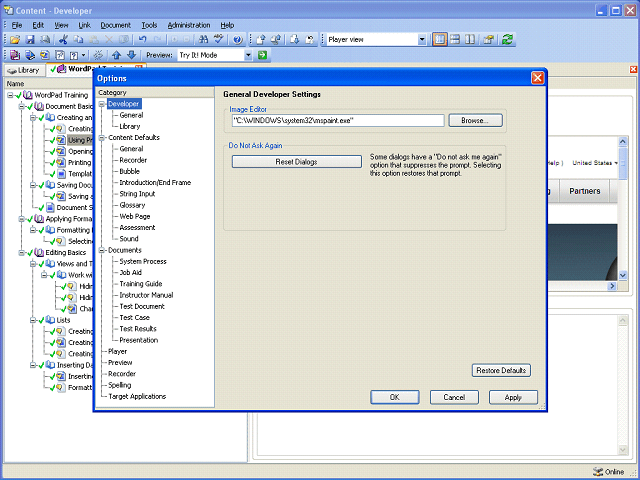Click the Undo arrow icon
Viewport: 640px width, 480px height.
coord(142,40)
